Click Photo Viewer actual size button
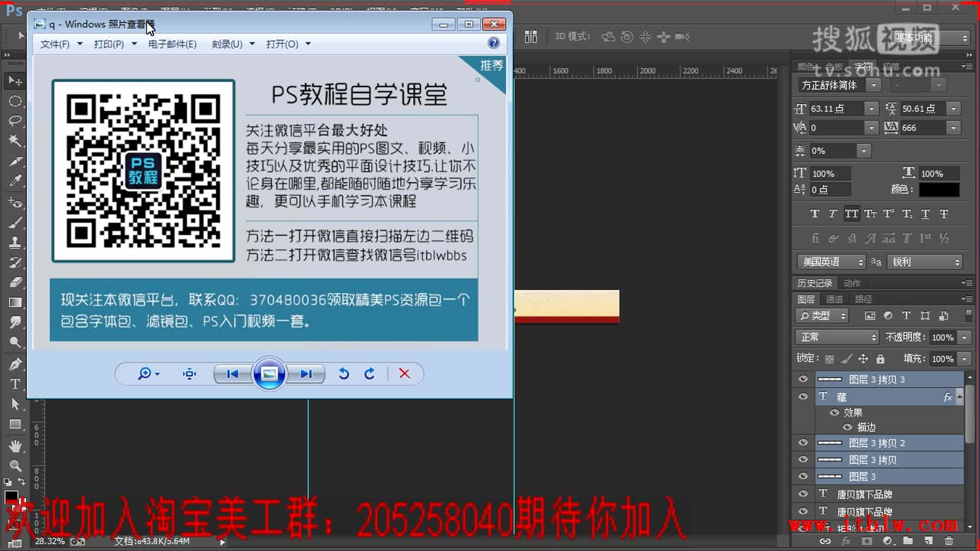 [189, 374]
